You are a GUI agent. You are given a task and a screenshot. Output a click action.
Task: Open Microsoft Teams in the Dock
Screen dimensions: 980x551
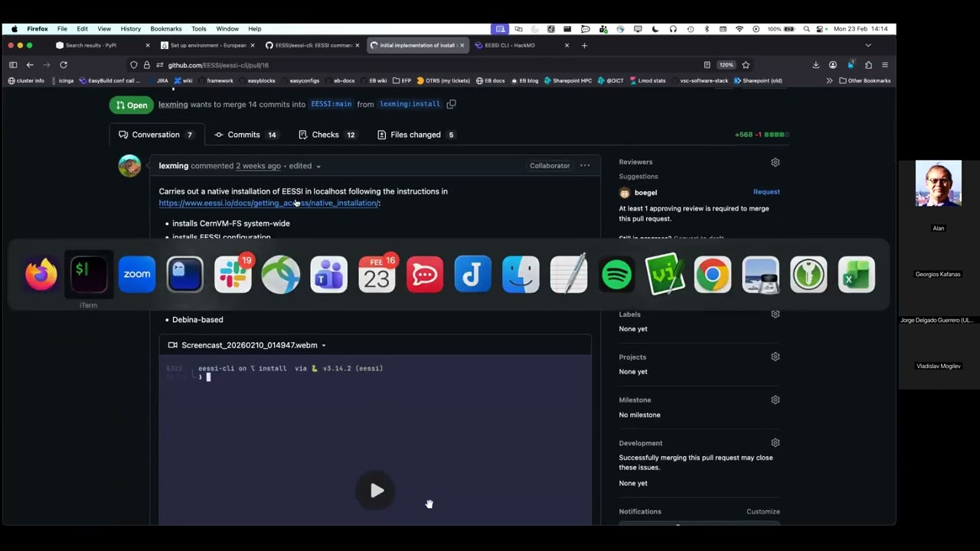(329, 275)
